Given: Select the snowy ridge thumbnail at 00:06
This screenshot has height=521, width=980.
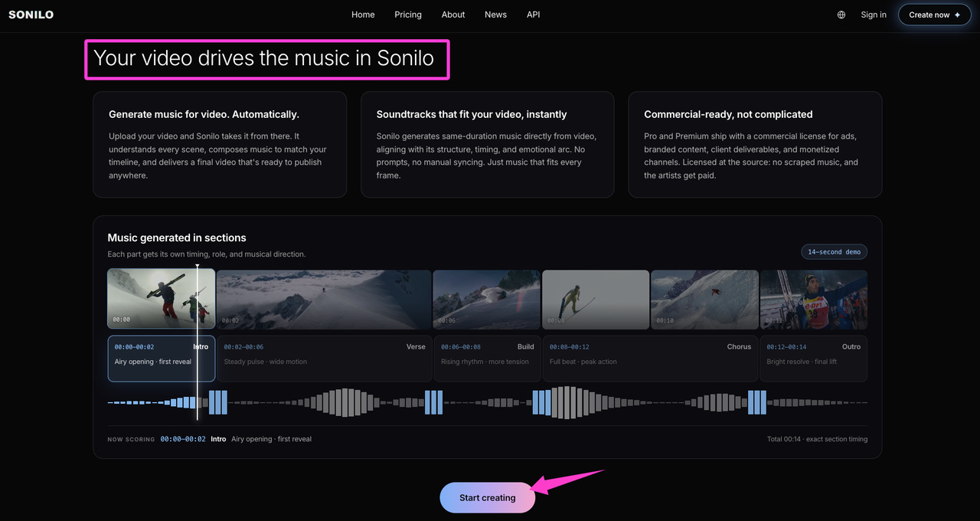Looking at the screenshot, I should 487,299.
